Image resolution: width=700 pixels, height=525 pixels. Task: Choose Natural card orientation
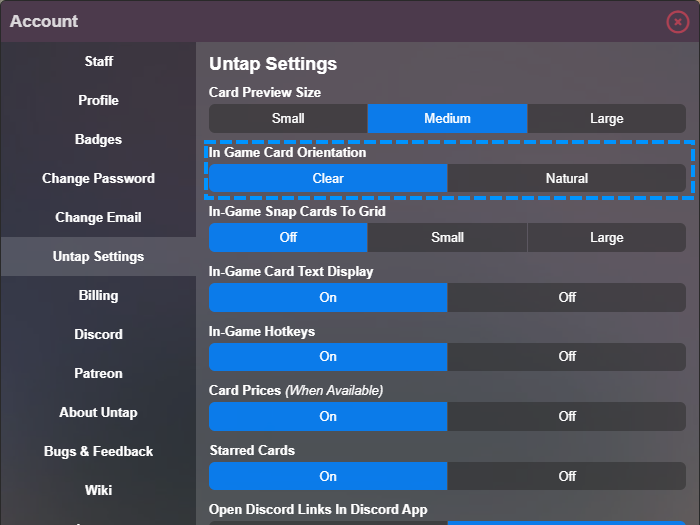tap(567, 179)
